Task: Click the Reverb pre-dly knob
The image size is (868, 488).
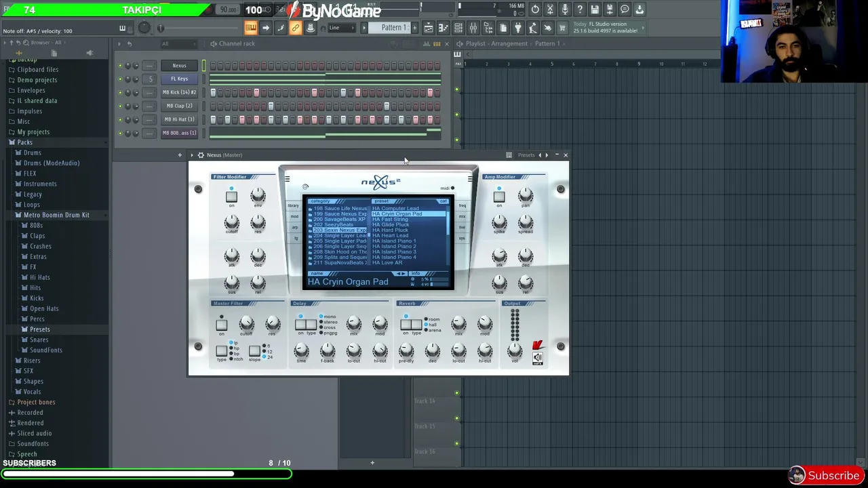Action: coord(406,350)
